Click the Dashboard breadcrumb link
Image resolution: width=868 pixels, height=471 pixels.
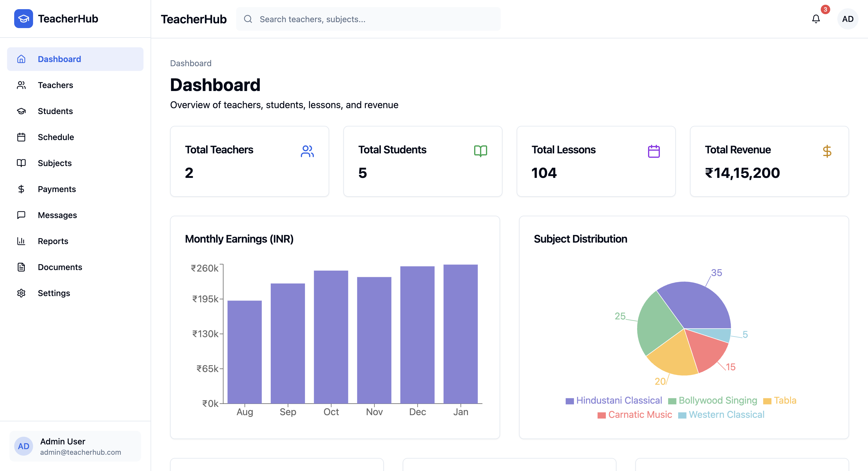point(191,63)
